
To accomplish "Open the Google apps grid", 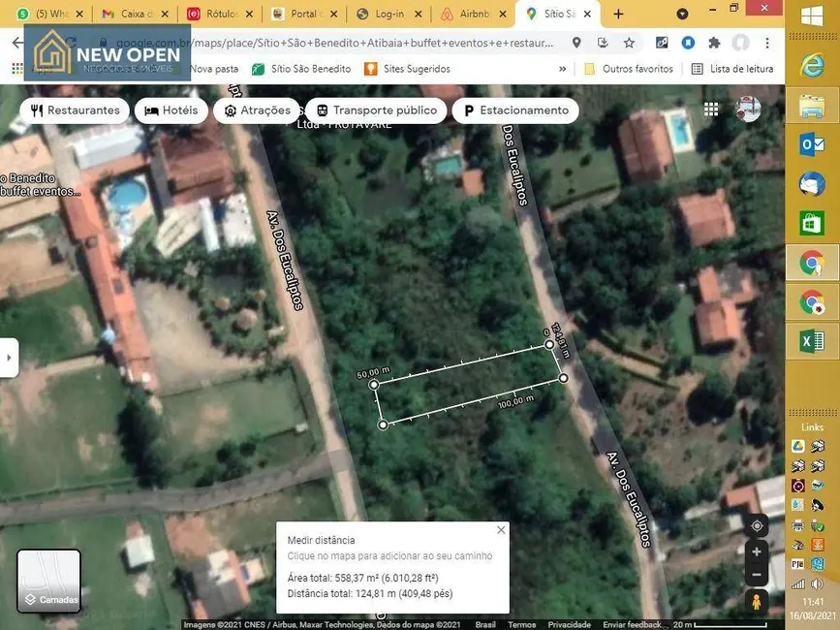I will [710, 109].
